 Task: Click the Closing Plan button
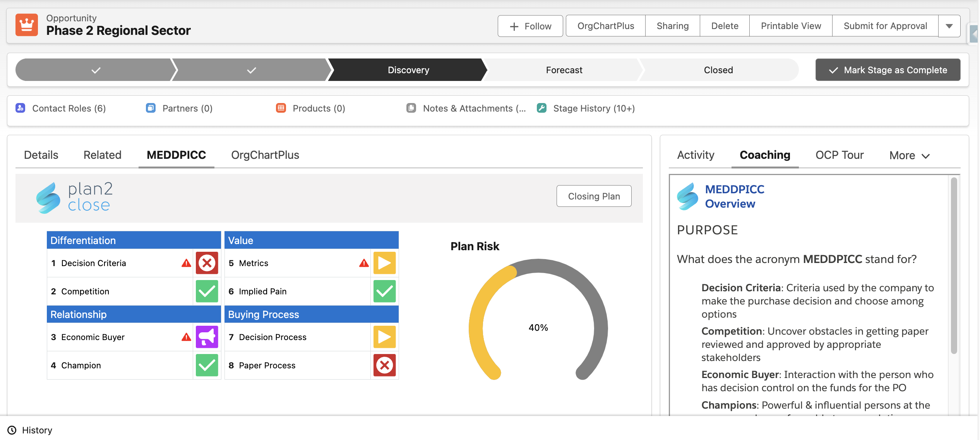[594, 196]
